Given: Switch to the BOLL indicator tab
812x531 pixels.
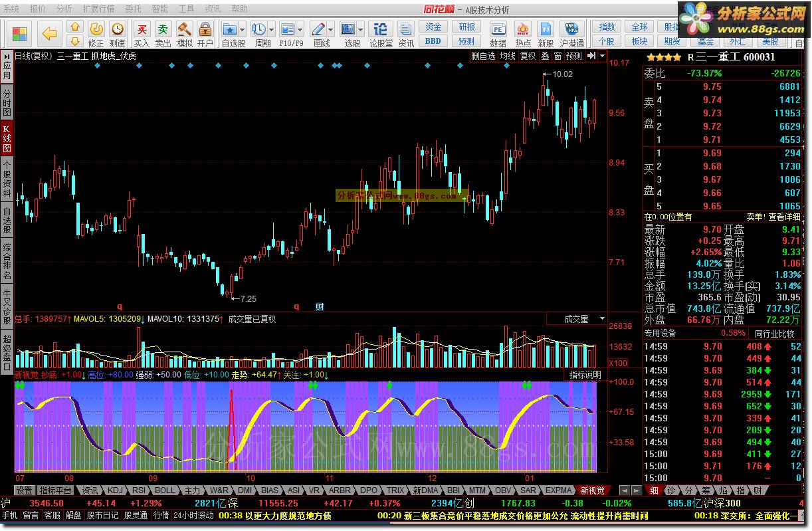Looking at the screenshot, I should coord(165,490).
